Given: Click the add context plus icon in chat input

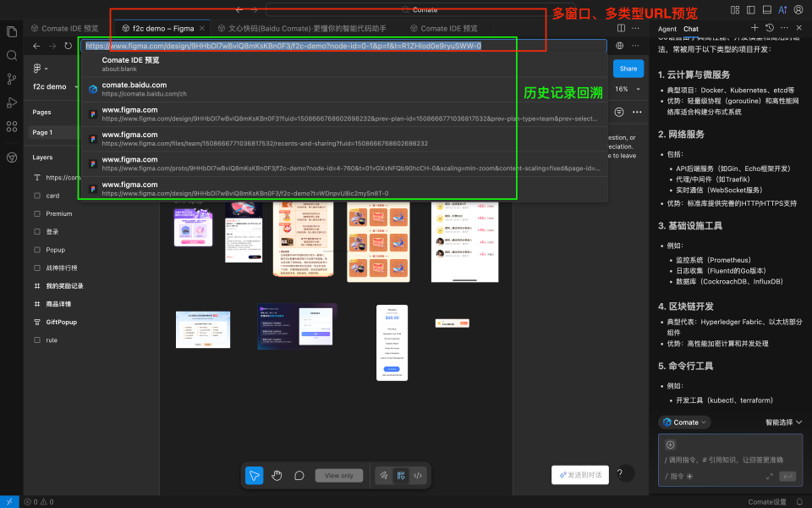Looking at the screenshot, I should pos(670,444).
